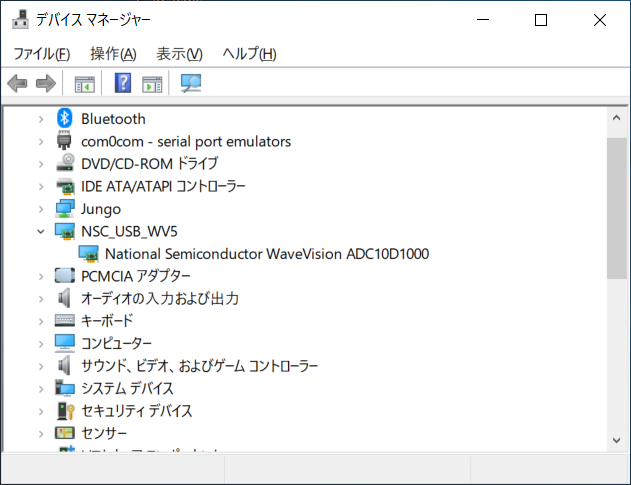Image resolution: width=631 pixels, height=485 pixels.
Task: Open Help via blue question-mark icon
Action: 123,83
